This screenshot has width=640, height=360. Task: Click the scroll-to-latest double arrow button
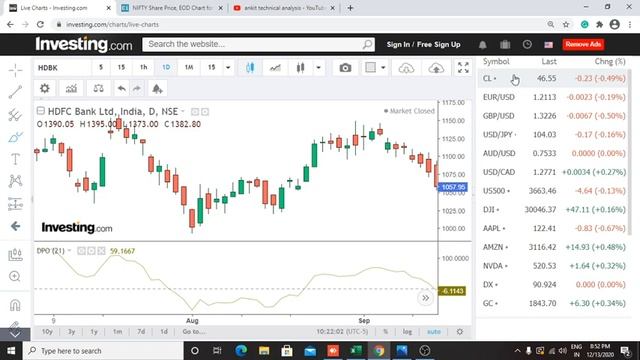coord(425,298)
